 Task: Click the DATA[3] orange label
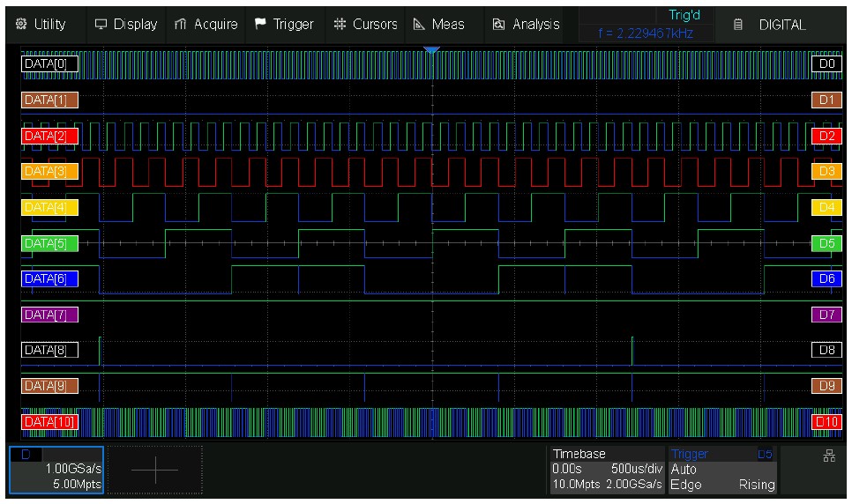(x=49, y=171)
